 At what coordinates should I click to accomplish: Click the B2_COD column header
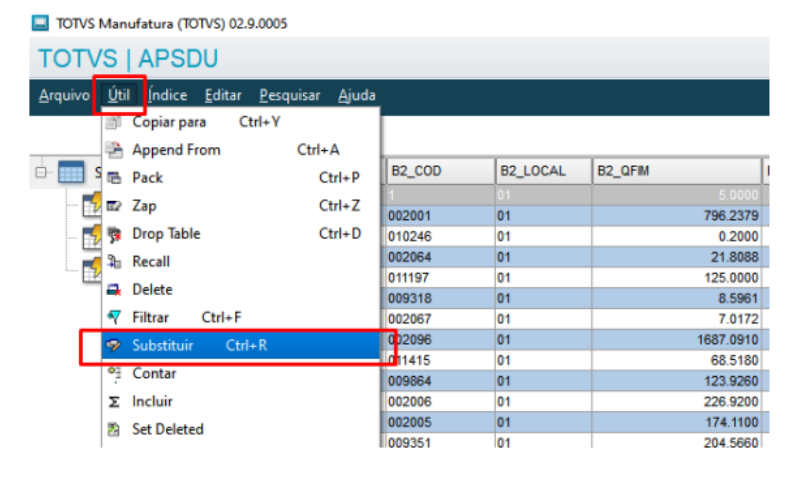click(440, 171)
